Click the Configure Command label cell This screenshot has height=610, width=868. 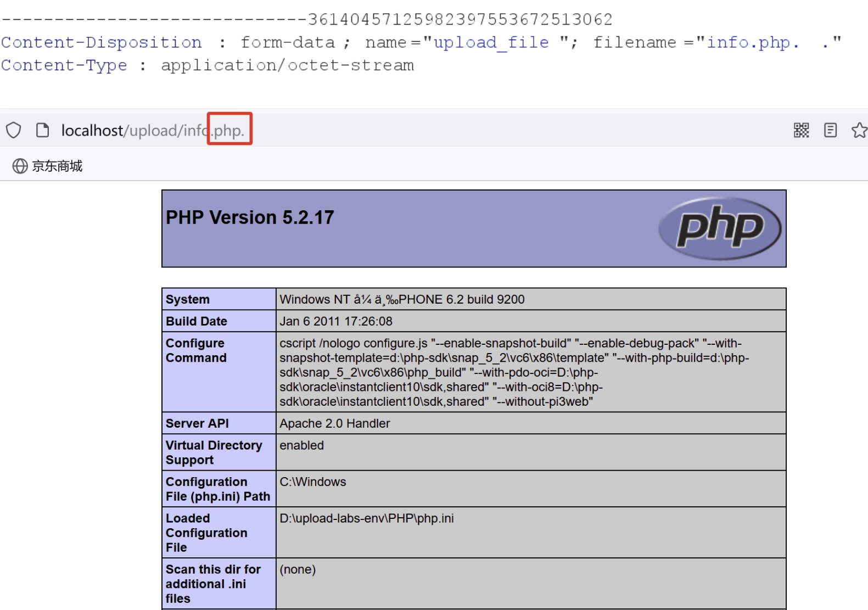219,372
